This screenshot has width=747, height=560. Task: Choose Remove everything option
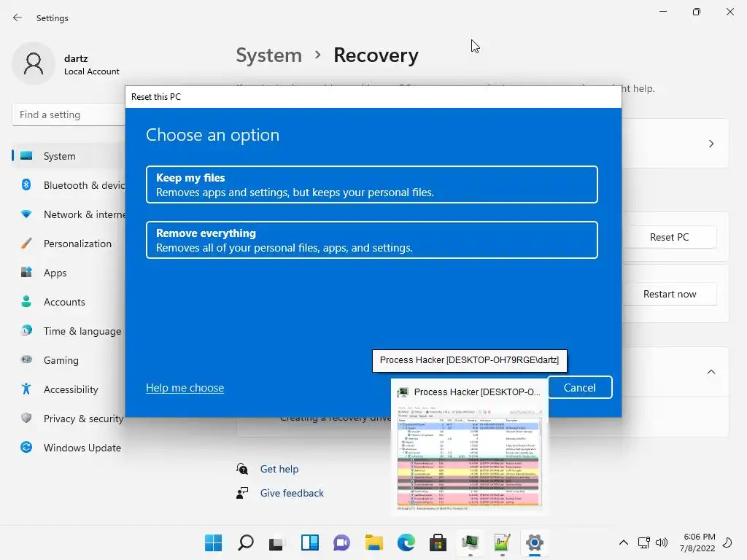[x=371, y=240]
